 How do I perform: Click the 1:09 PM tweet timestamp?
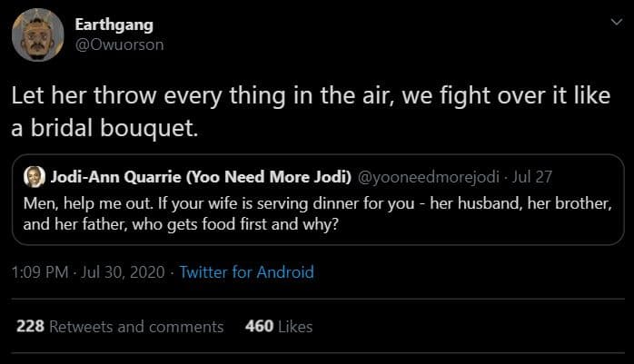click(x=41, y=271)
